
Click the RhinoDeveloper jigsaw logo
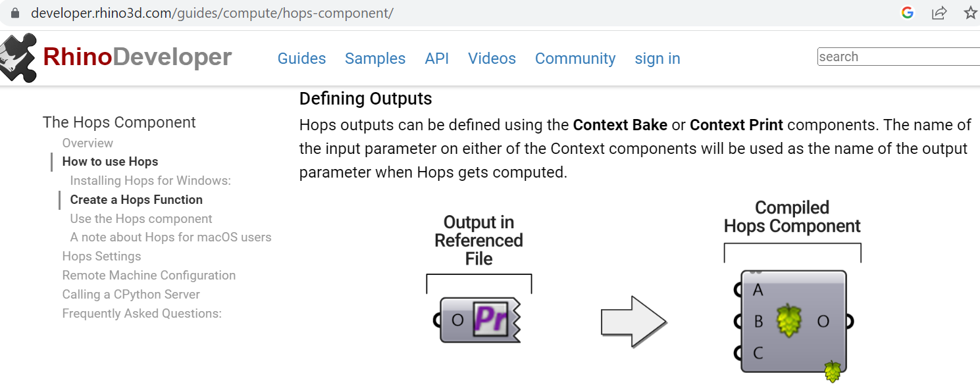click(x=20, y=58)
